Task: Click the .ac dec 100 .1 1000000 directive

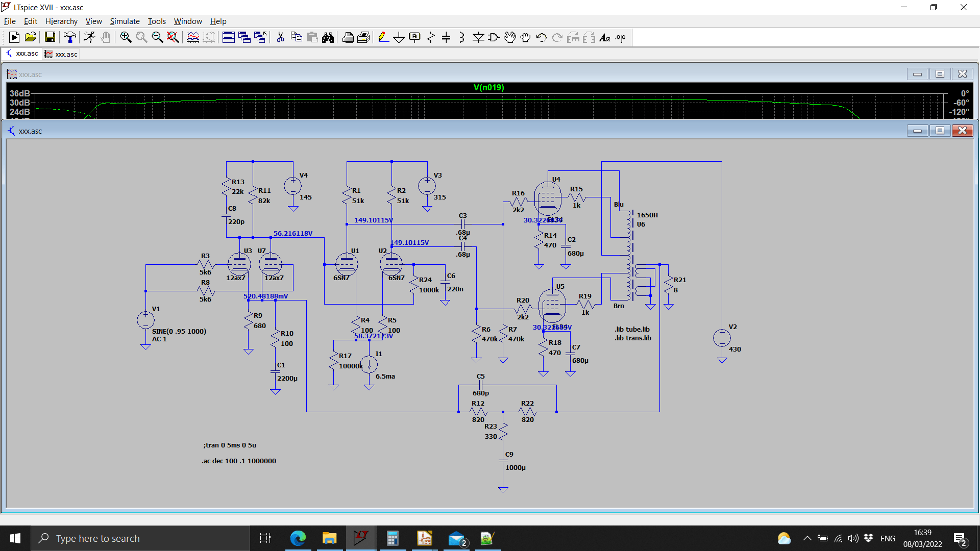Action: pos(239,461)
